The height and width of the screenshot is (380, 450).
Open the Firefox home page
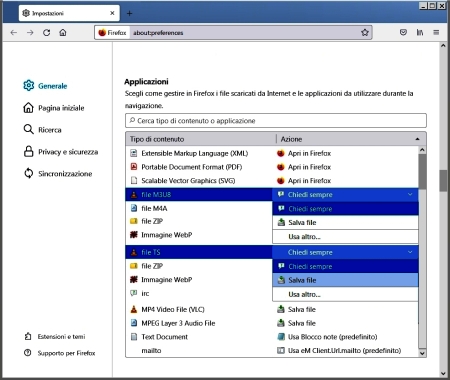tap(63, 33)
